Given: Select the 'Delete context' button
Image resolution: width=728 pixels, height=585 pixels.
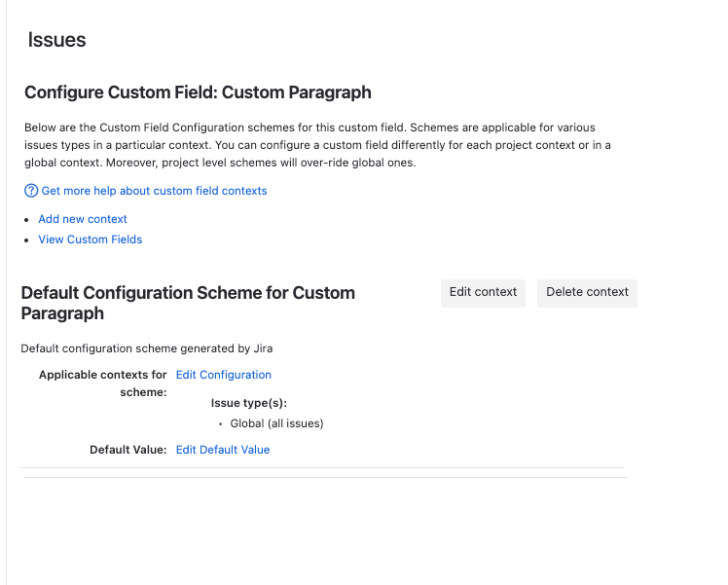Looking at the screenshot, I should click(587, 293).
